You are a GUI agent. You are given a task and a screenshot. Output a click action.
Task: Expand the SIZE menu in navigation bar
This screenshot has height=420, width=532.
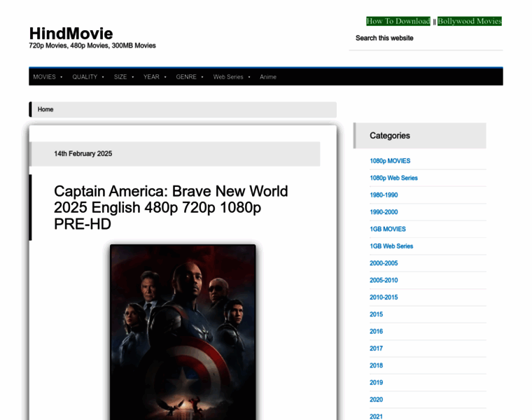pyautogui.click(x=123, y=77)
